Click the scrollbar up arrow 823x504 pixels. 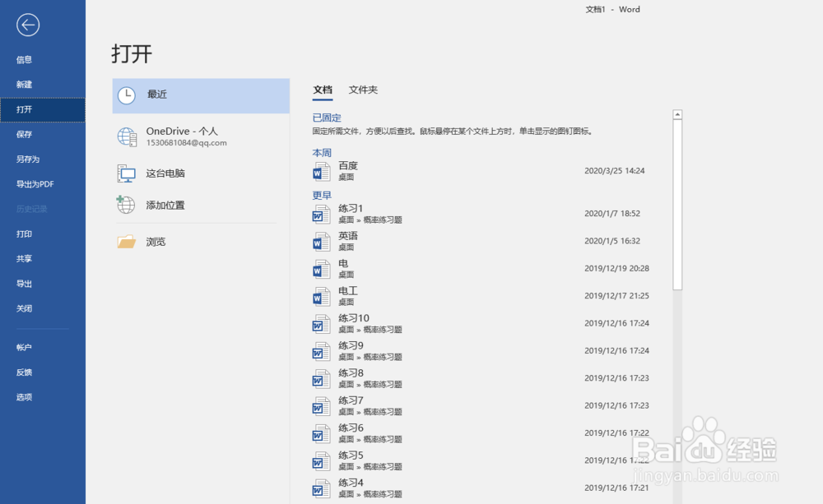pyautogui.click(x=677, y=114)
